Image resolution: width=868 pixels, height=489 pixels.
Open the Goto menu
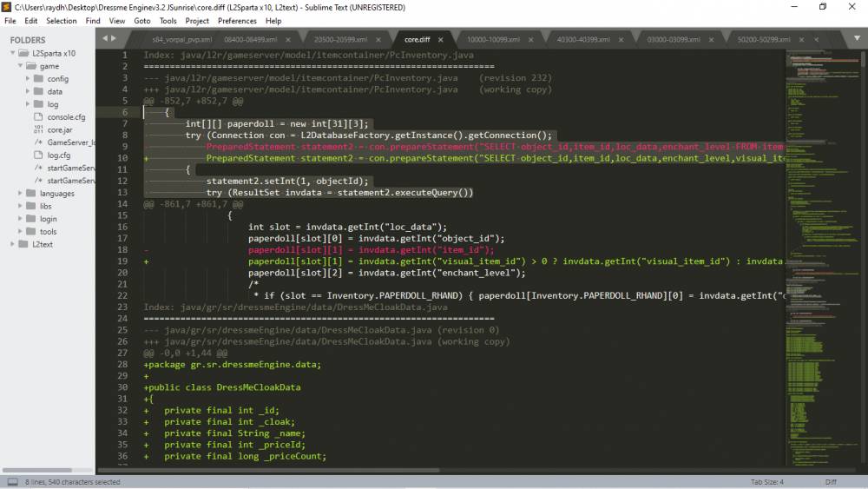point(141,21)
